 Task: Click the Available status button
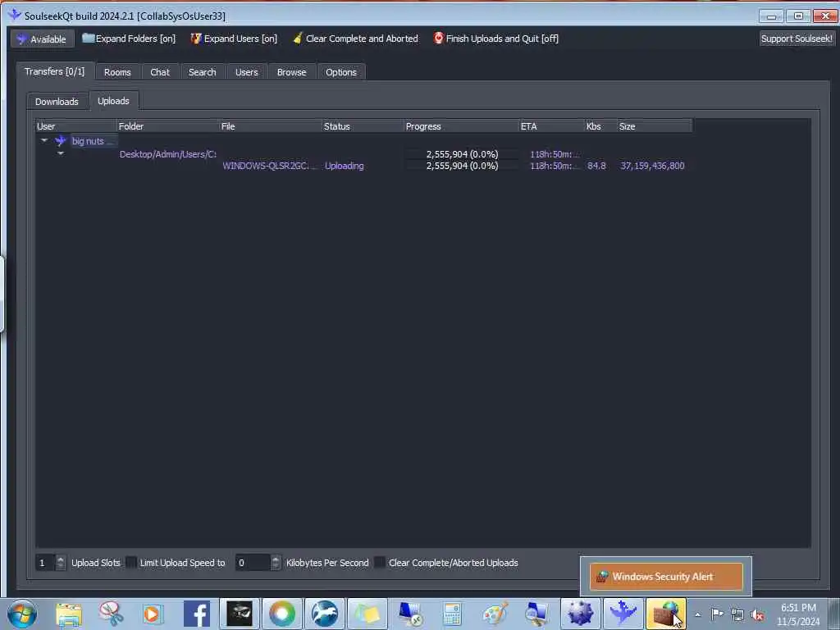coord(43,39)
